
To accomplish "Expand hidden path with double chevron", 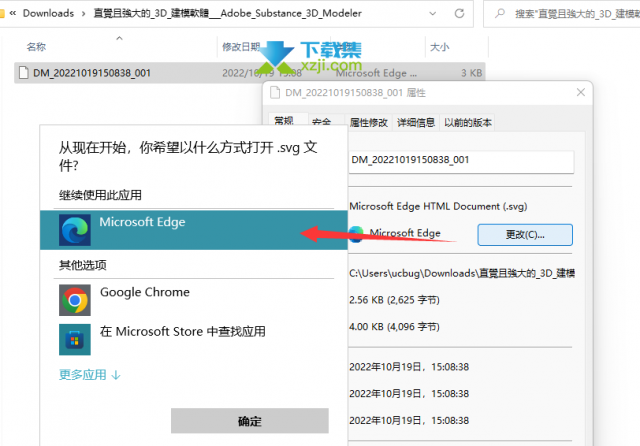I will click(13, 13).
